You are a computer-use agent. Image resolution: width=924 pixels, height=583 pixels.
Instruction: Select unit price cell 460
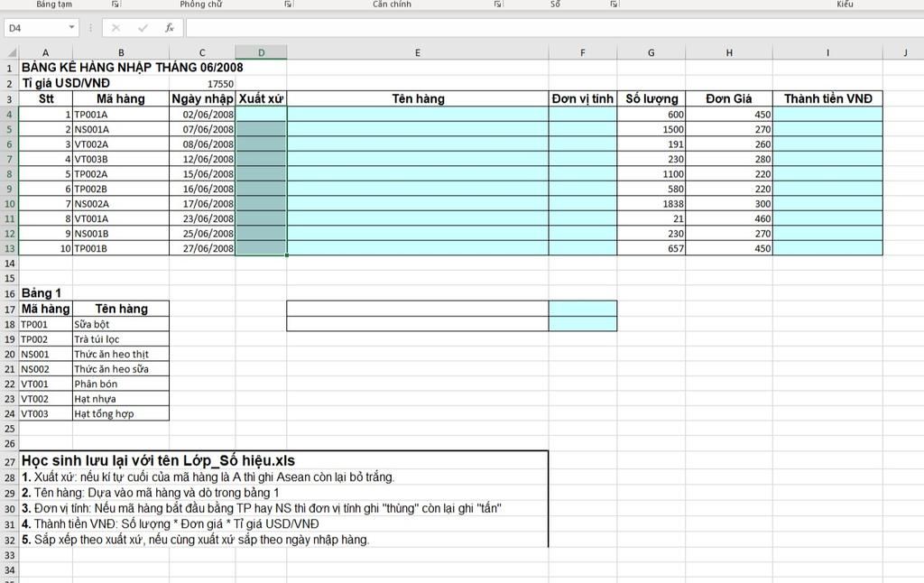pyautogui.click(x=729, y=218)
